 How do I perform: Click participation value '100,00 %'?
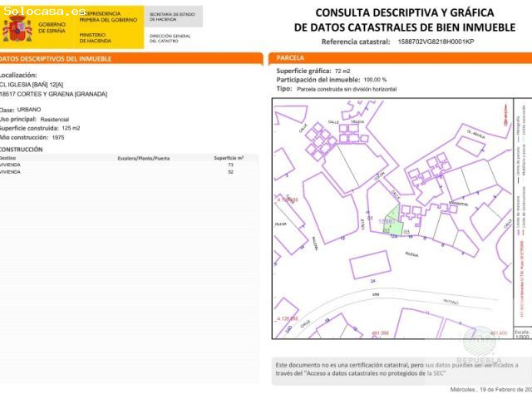point(375,80)
